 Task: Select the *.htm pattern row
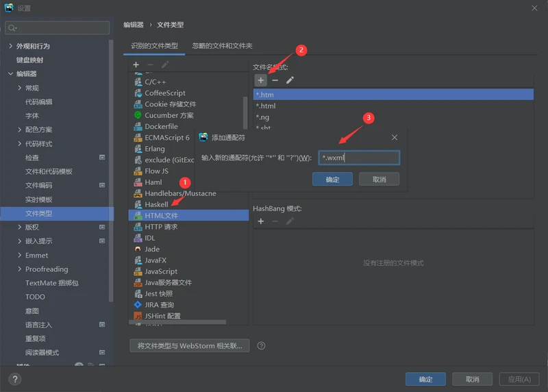[393, 95]
